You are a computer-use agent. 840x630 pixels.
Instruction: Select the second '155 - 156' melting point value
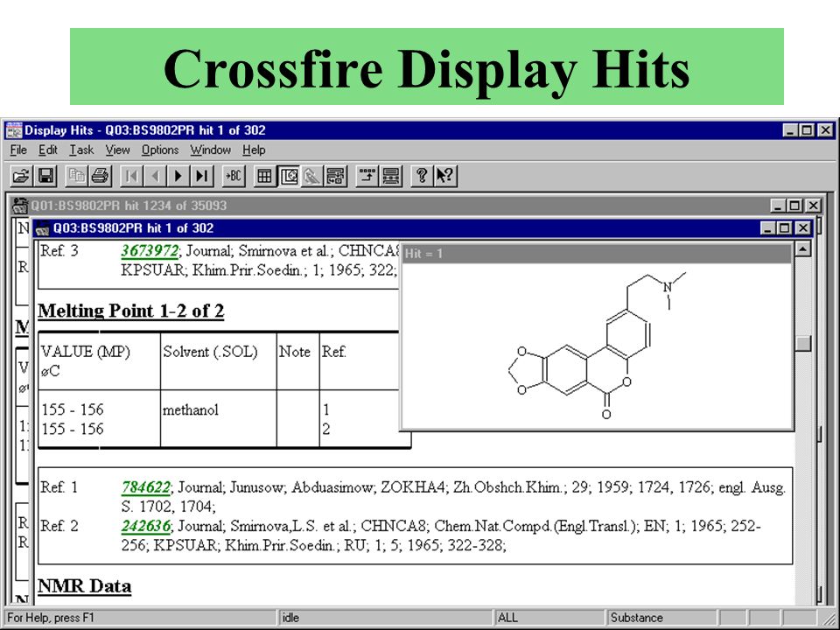click(73, 429)
